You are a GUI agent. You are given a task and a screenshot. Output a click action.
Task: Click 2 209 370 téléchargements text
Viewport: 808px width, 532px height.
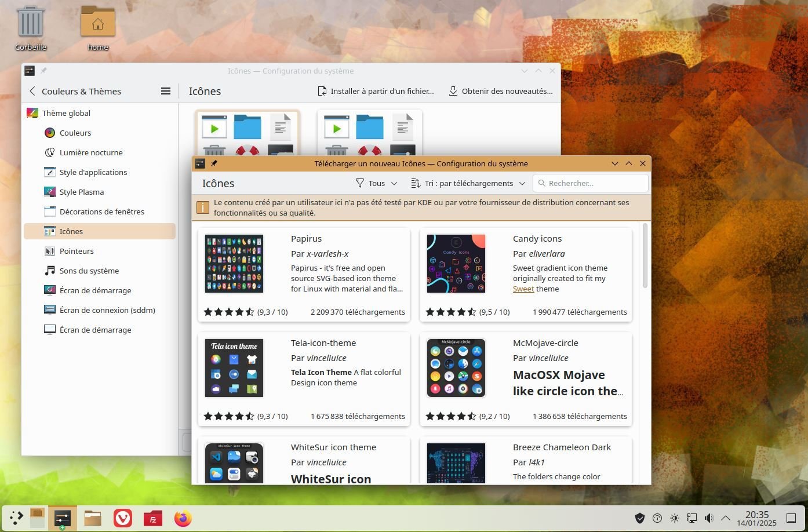pos(358,312)
